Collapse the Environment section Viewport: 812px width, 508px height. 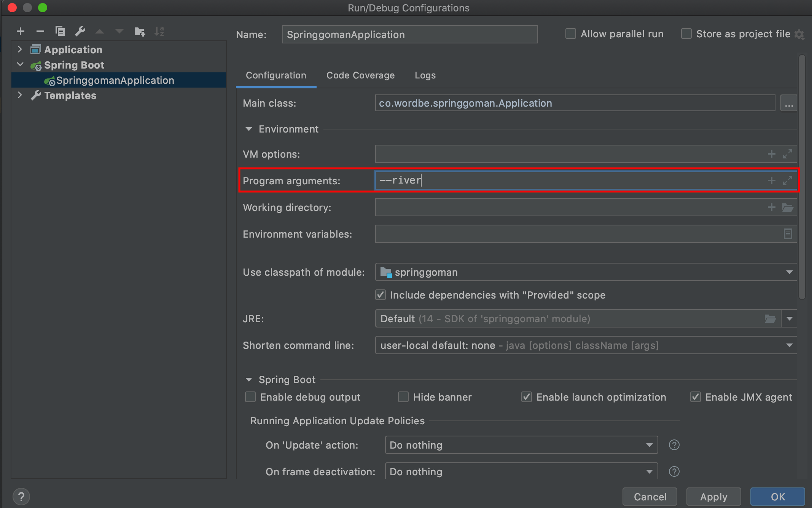coord(249,129)
